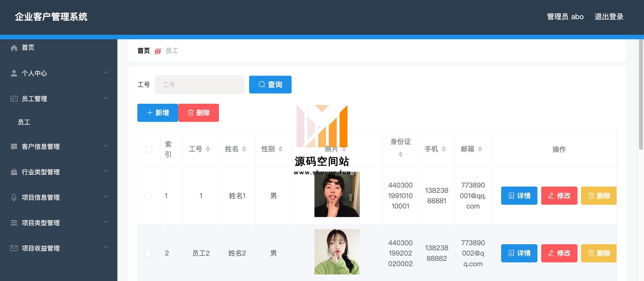This screenshot has height=281, width=644.
Task: Click the list icon beside 项目类型管理
Action: (x=14, y=223)
